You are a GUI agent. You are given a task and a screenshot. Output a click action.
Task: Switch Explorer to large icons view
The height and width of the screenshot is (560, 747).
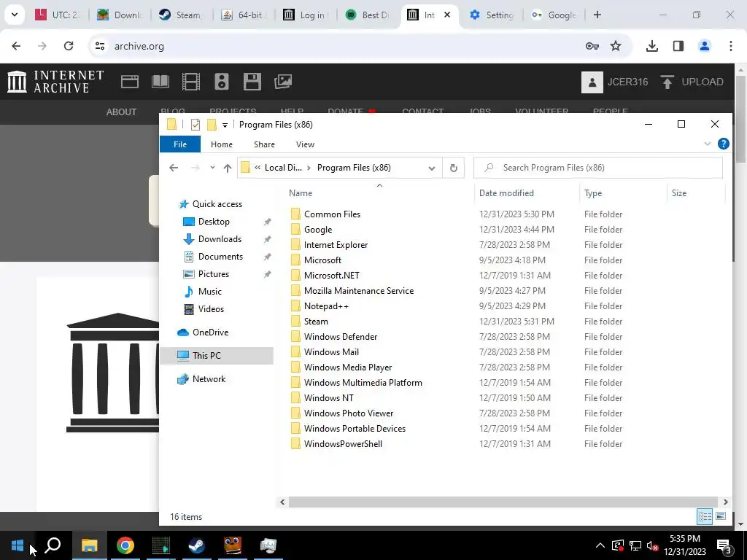721,517
